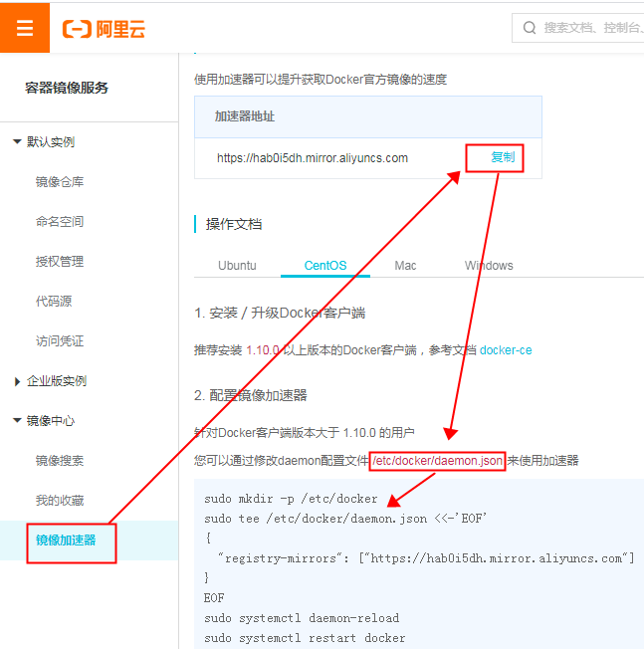Click the 2. 配置镜像加速器 heading

point(251,395)
